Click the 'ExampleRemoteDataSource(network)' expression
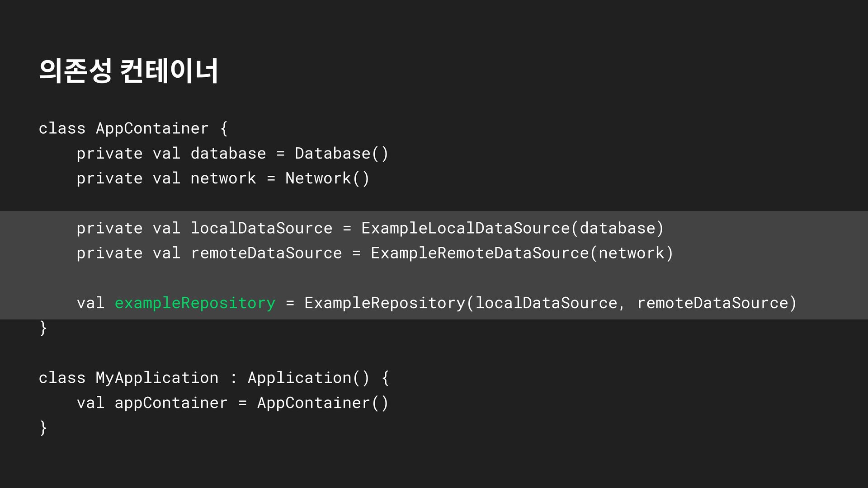This screenshot has height=488, width=868. point(522,253)
